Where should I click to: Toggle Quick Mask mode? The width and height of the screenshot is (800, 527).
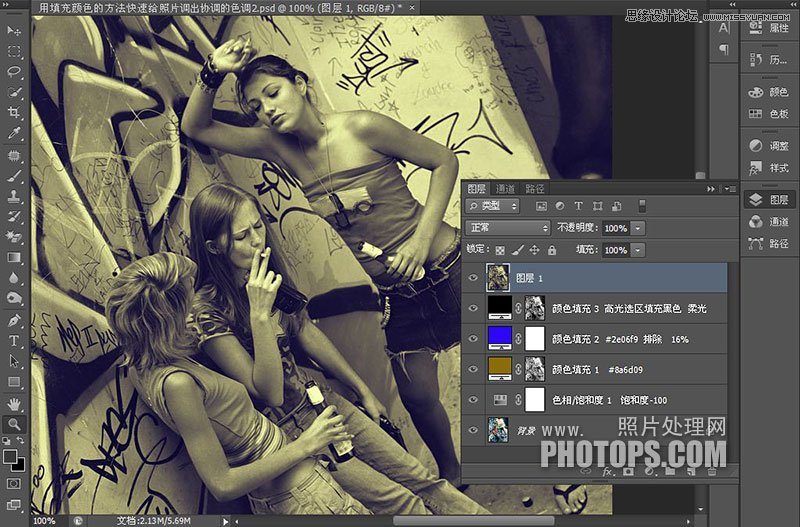point(14,483)
